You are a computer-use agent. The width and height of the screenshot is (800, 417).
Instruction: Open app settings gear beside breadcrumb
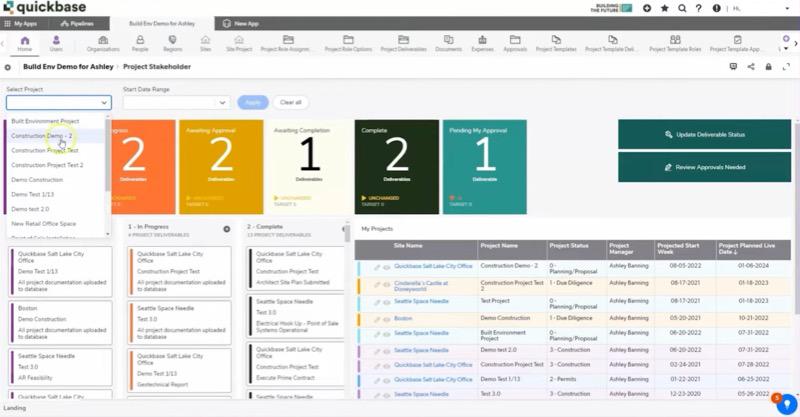click(x=8, y=67)
